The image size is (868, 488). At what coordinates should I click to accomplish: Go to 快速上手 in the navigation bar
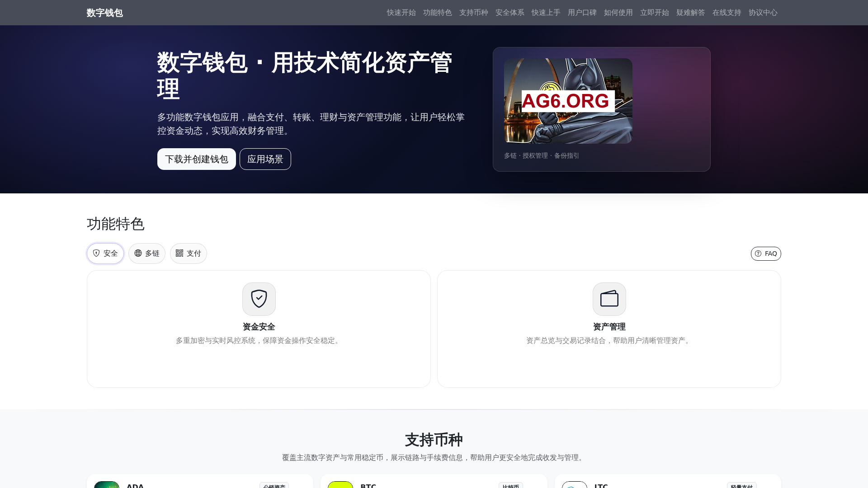546,13
